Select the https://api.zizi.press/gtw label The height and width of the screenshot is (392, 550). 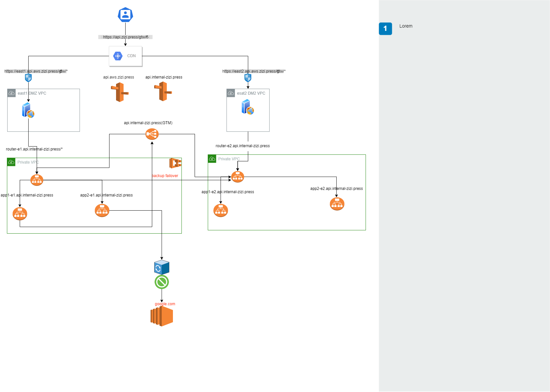coord(125,37)
